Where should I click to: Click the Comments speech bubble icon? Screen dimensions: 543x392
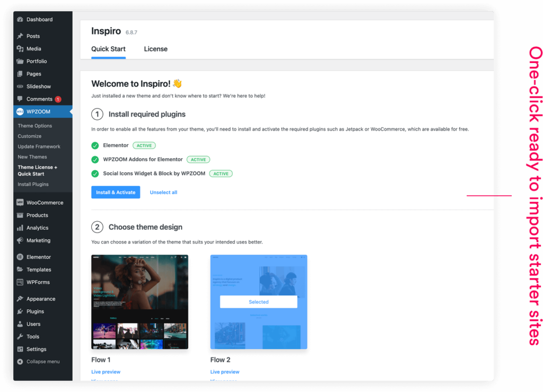click(x=20, y=99)
